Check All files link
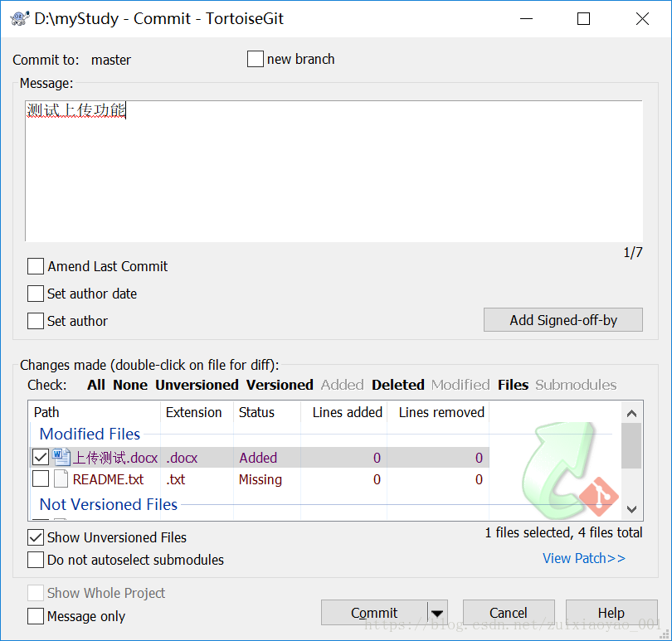Viewport: 672px width, 641px height. click(96, 385)
